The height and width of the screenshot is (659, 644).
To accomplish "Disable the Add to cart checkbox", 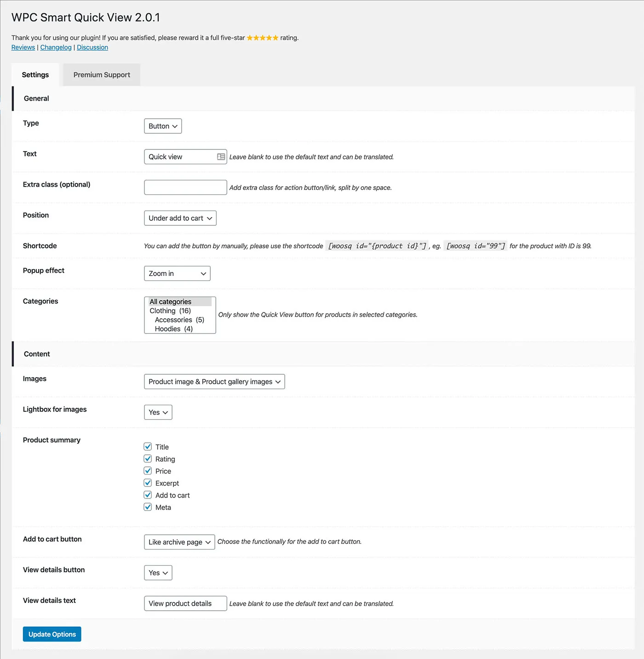I will click(148, 495).
